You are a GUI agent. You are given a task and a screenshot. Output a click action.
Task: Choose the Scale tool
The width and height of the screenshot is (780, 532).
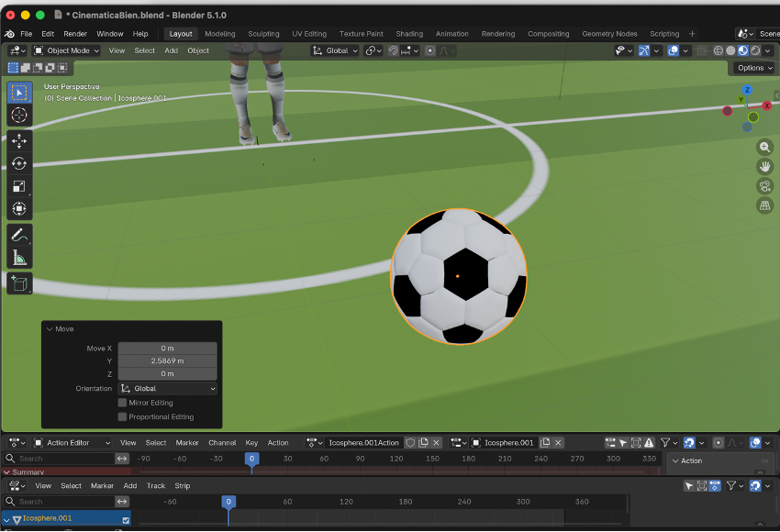pyautogui.click(x=19, y=186)
